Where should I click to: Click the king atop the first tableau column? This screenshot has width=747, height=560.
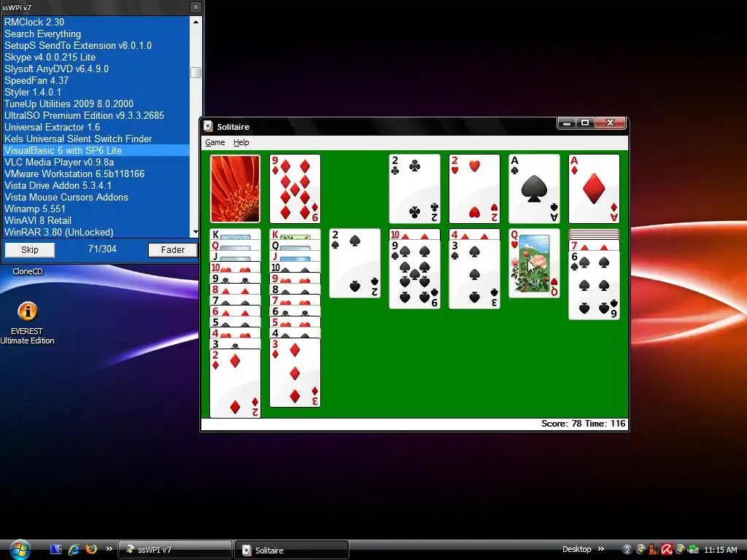pyautogui.click(x=236, y=234)
